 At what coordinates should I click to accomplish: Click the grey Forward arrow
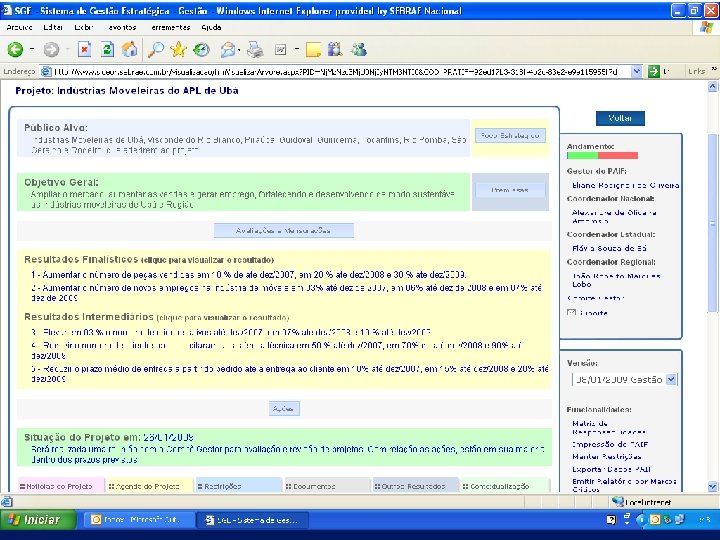coord(51,49)
